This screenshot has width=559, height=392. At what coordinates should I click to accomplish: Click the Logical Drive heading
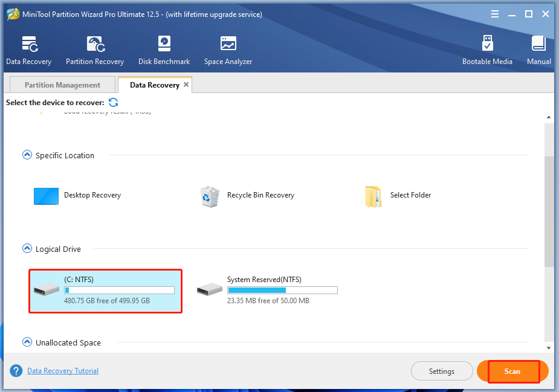[x=58, y=249]
